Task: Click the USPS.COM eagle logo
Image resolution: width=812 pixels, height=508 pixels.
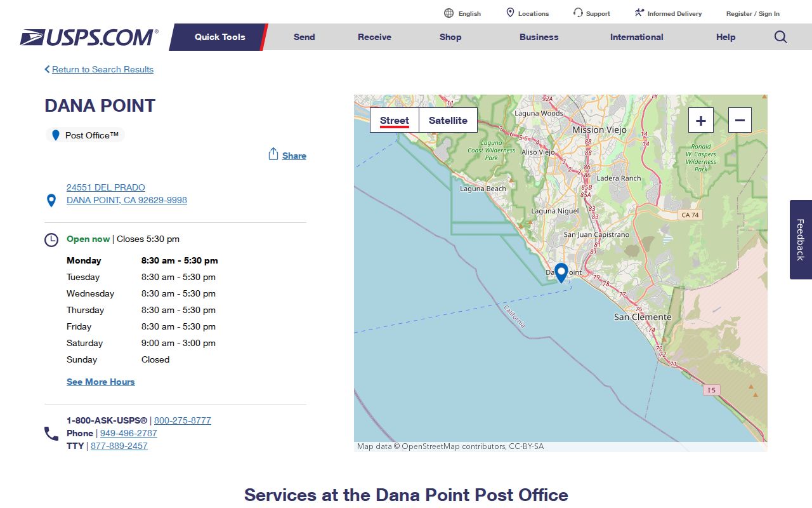Action: click(x=89, y=37)
